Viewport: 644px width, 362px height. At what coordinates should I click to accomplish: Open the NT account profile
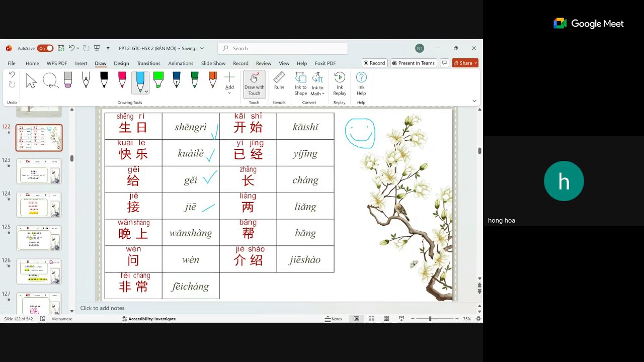(x=420, y=48)
